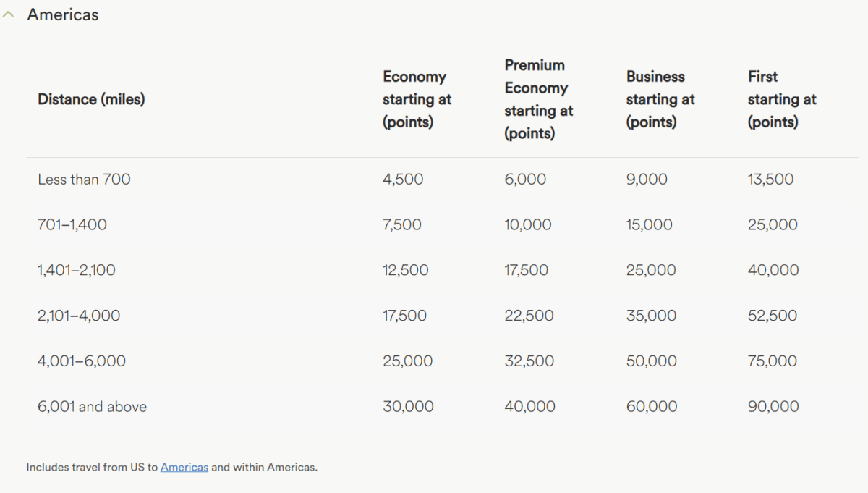Click the 35,000 business points cell
The width and height of the screenshot is (868, 493).
tap(651, 316)
